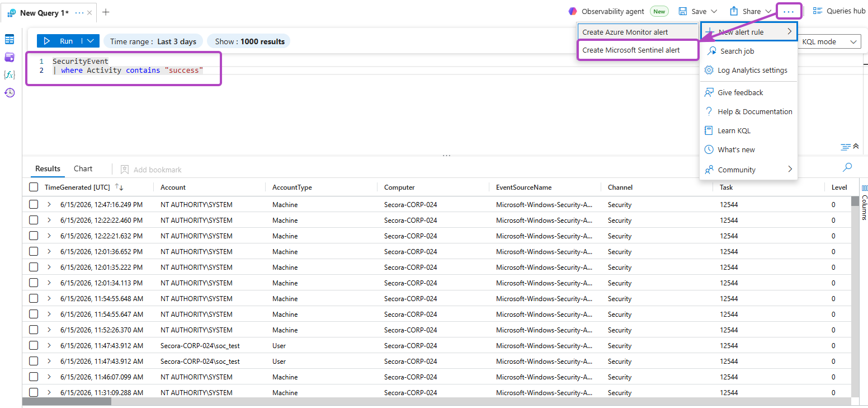The width and height of the screenshot is (868, 408).
Task: Click the Save button
Action: 692,11
